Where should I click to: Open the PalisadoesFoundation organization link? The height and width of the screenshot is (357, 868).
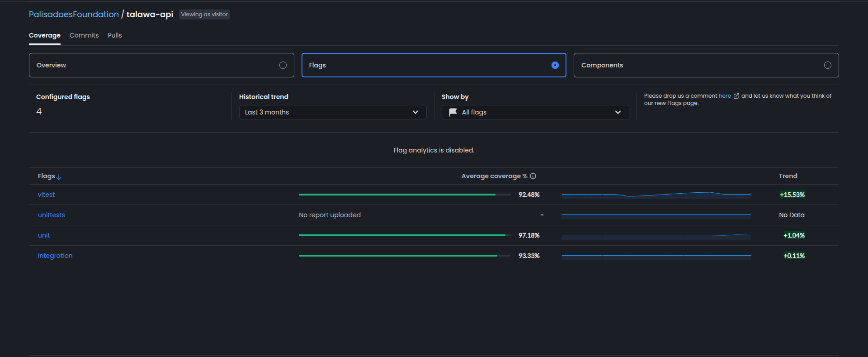74,14
